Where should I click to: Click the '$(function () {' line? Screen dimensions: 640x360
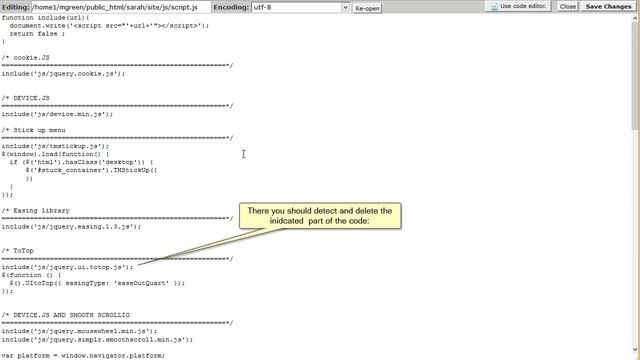click(x=31, y=275)
